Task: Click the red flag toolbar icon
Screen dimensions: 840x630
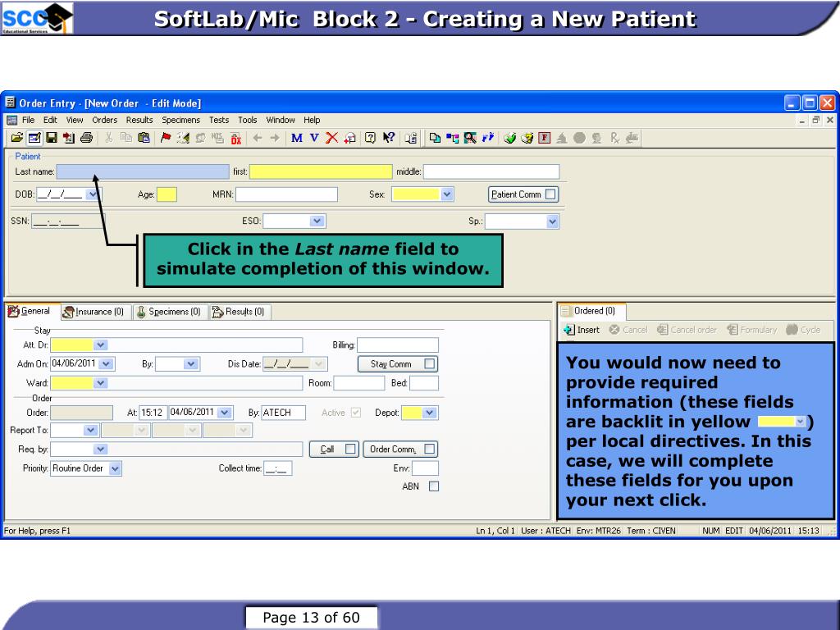Action: click(x=165, y=139)
